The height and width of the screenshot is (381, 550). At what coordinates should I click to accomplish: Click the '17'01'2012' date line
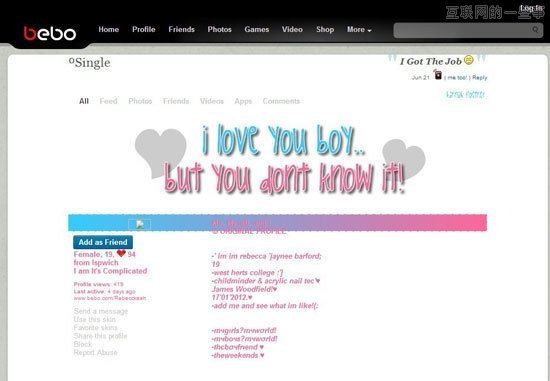(x=232, y=298)
